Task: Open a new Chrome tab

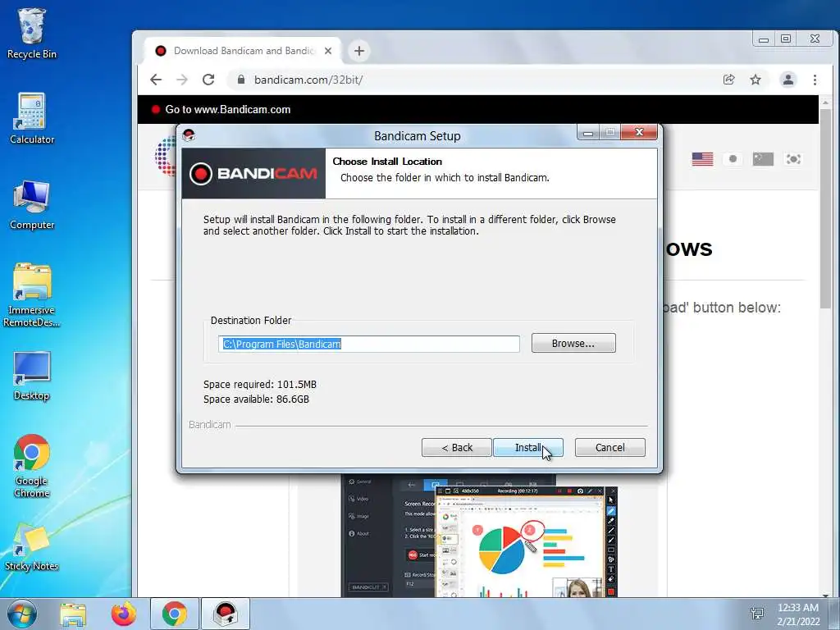Action: (359, 51)
